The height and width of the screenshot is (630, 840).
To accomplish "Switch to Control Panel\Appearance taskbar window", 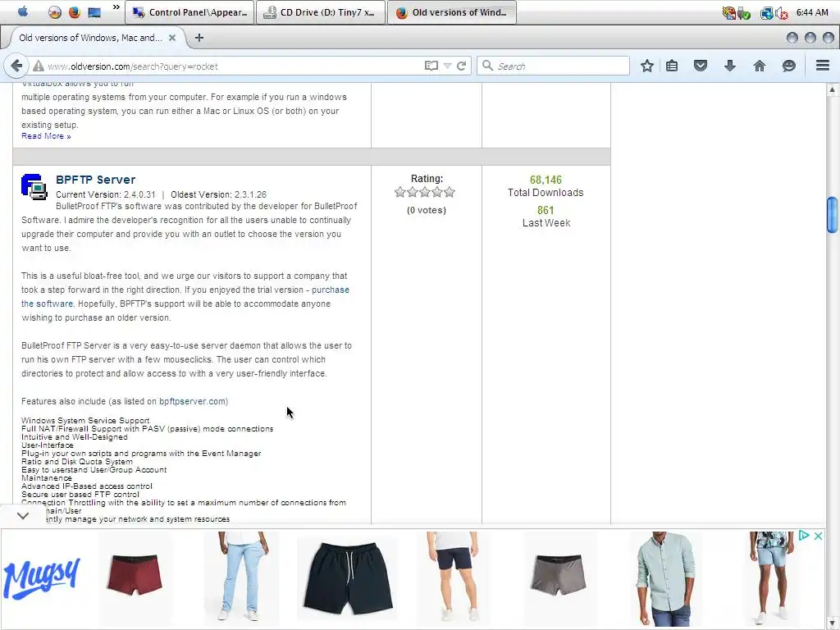I will click(189, 12).
